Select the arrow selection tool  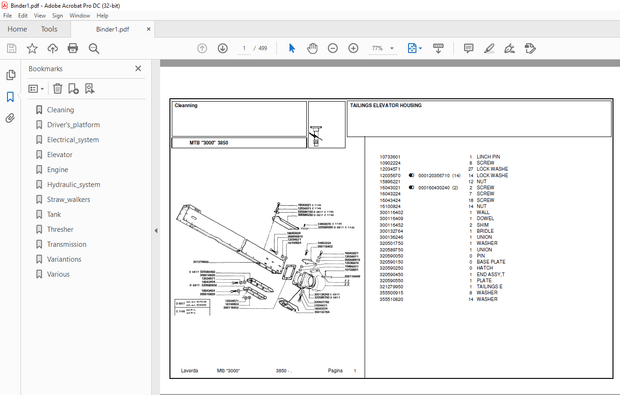point(292,48)
